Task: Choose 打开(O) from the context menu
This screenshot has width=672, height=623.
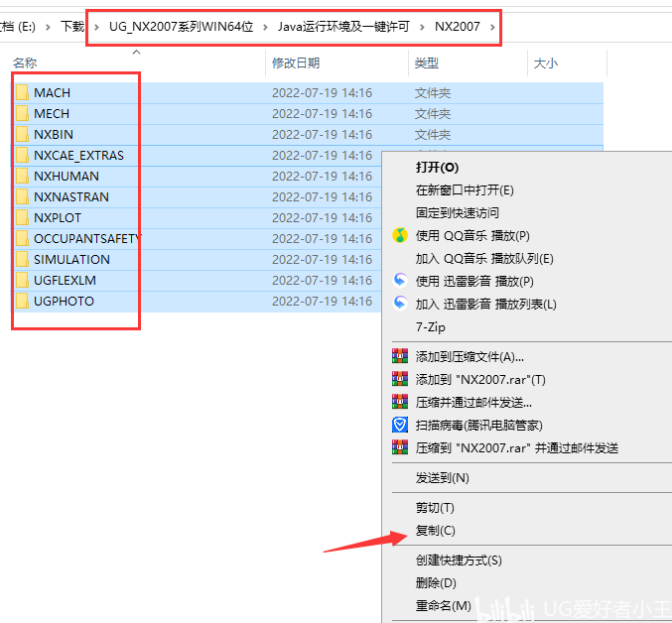Action: (x=437, y=167)
